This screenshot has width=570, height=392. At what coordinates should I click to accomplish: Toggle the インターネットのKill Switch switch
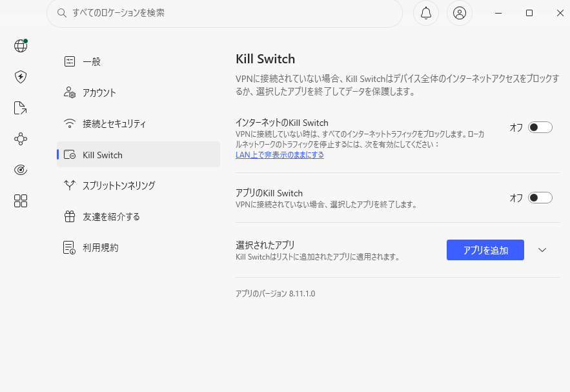point(540,127)
